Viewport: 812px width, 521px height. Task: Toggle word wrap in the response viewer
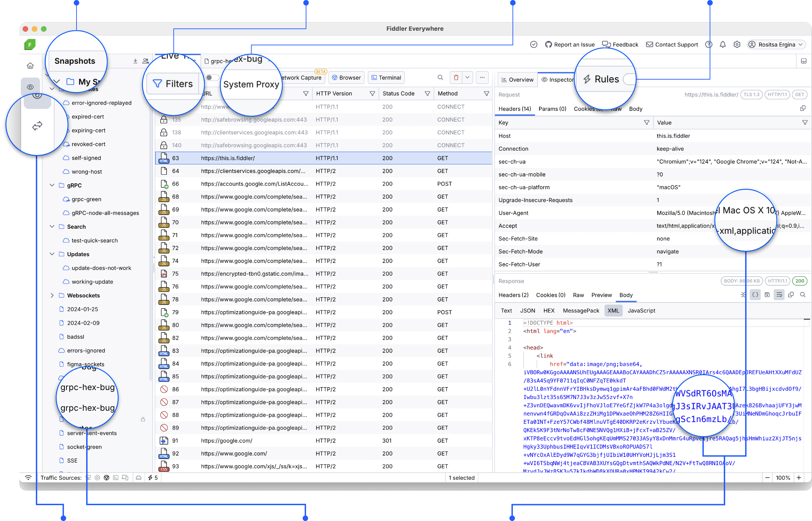[779, 295]
